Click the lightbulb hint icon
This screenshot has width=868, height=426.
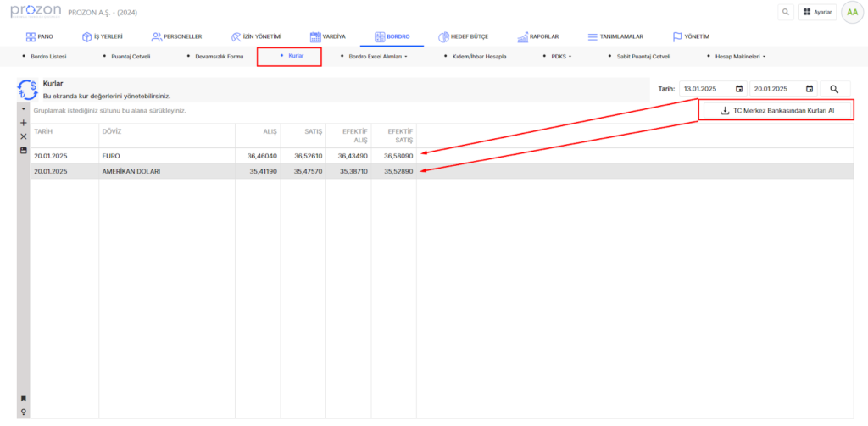(24, 412)
